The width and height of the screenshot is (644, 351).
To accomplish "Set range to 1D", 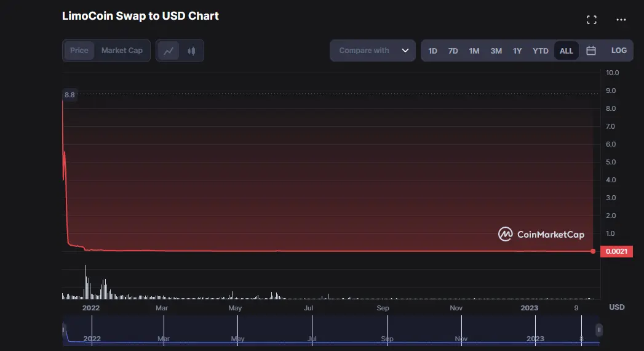I will pyautogui.click(x=432, y=51).
